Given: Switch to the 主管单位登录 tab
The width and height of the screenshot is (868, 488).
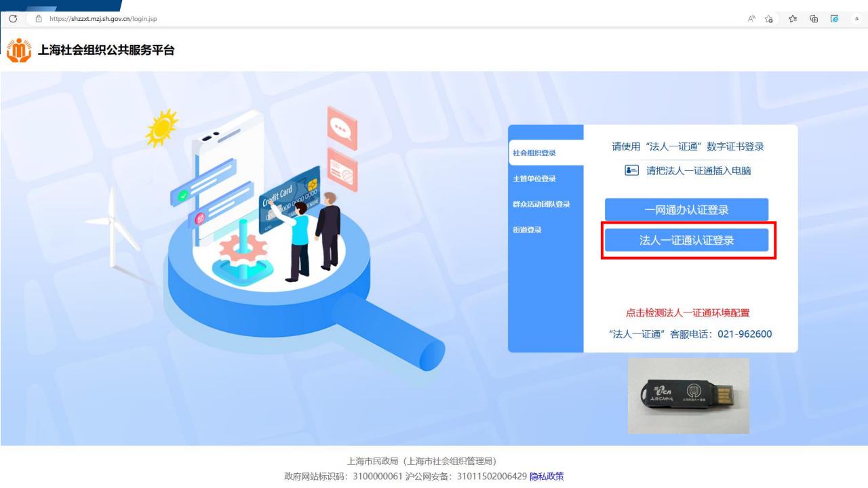Looking at the screenshot, I should tap(534, 178).
